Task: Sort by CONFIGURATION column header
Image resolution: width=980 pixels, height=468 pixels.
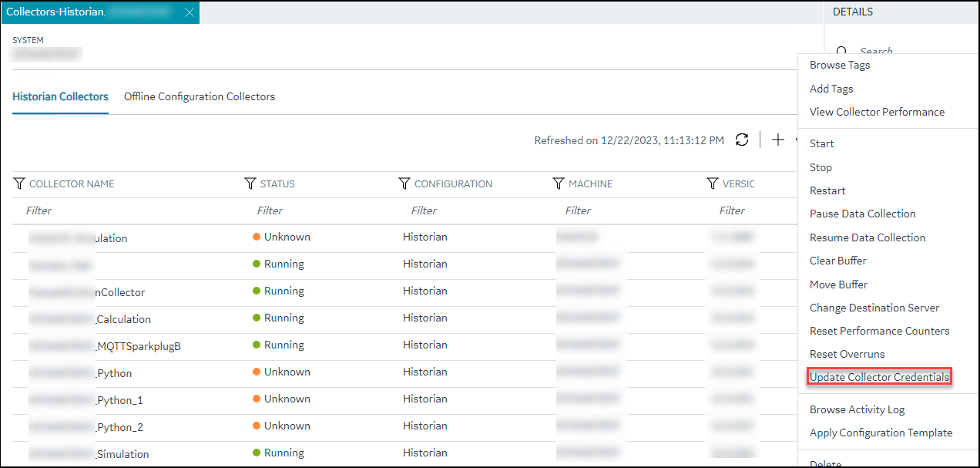Action: (453, 183)
